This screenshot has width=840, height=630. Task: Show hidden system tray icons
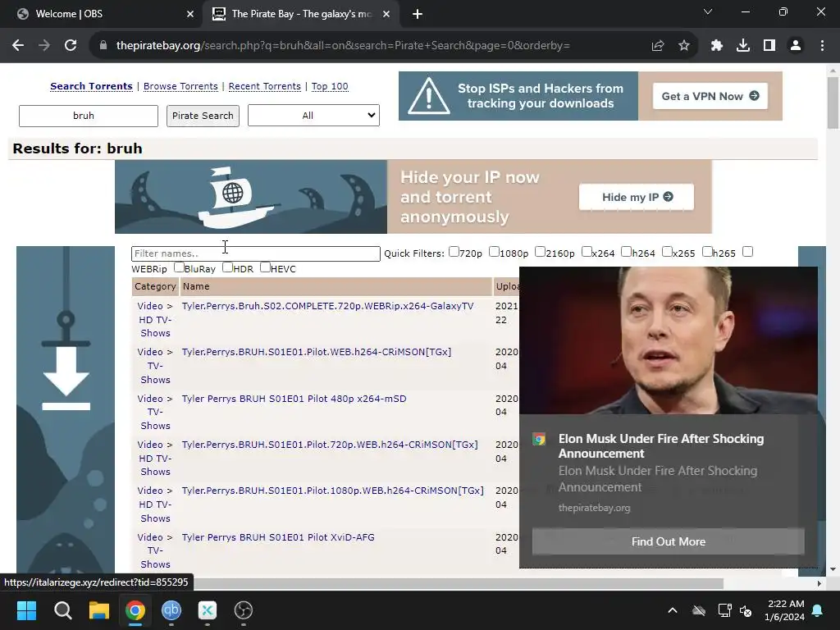click(673, 610)
